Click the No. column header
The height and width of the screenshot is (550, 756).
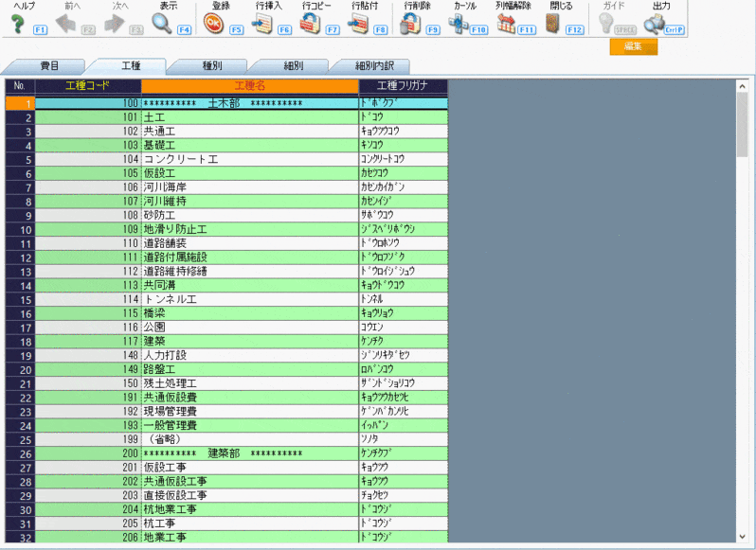tap(20, 86)
